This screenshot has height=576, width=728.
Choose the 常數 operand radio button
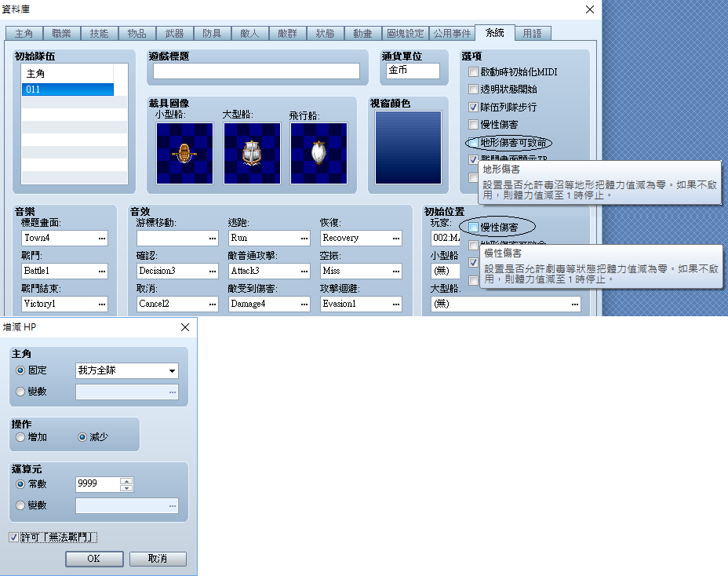pyautogui.click(x=20, y=484)
